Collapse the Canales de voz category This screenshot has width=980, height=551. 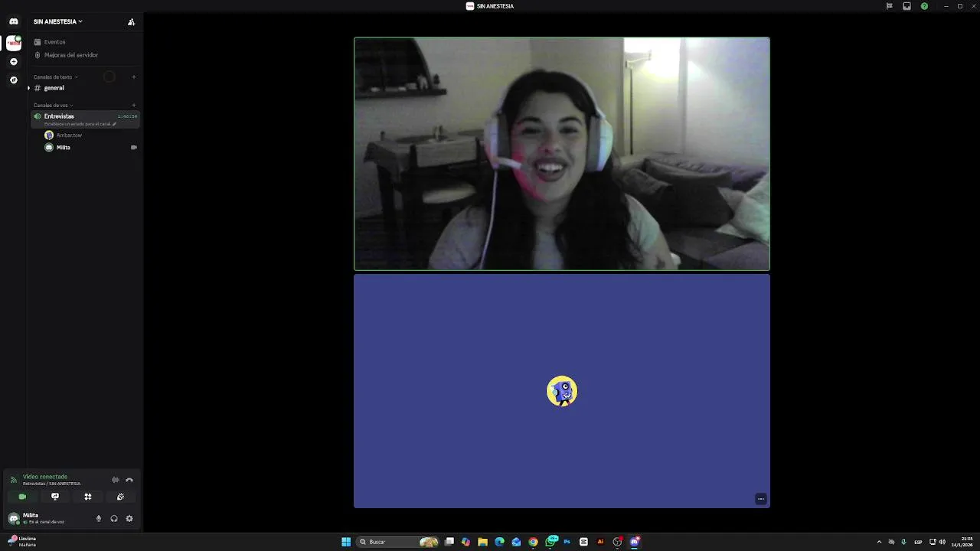pyautogui.click(x=53, y=106)
